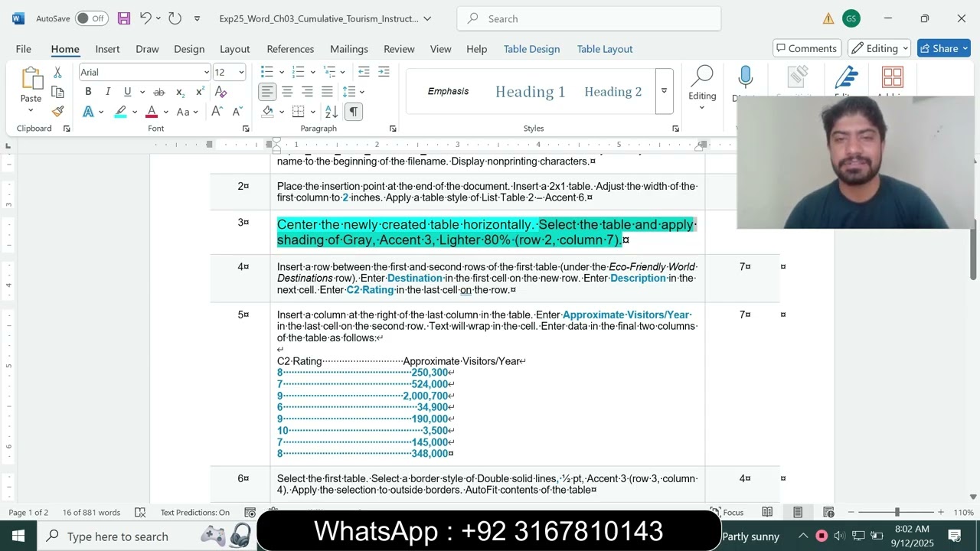Click the Increase Indent icon
Viewport: 980px width, 551px height.
(x=384, y=72)
